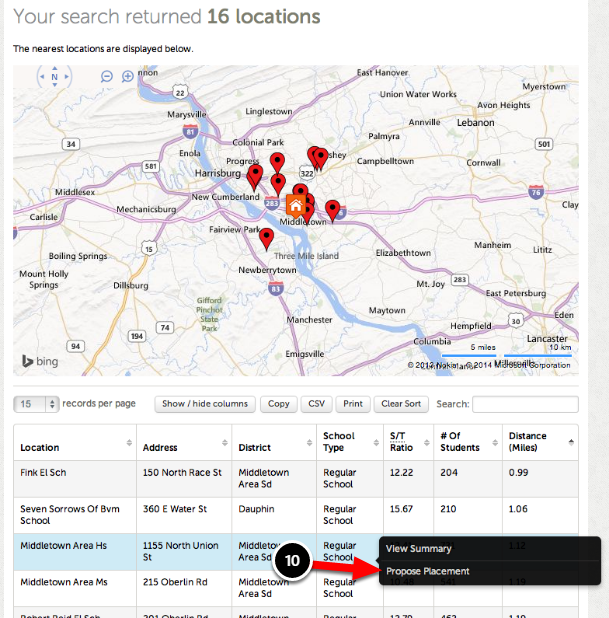Click address 150 North Race St
This screenshot has height=618, width=609.
[182, 473]
